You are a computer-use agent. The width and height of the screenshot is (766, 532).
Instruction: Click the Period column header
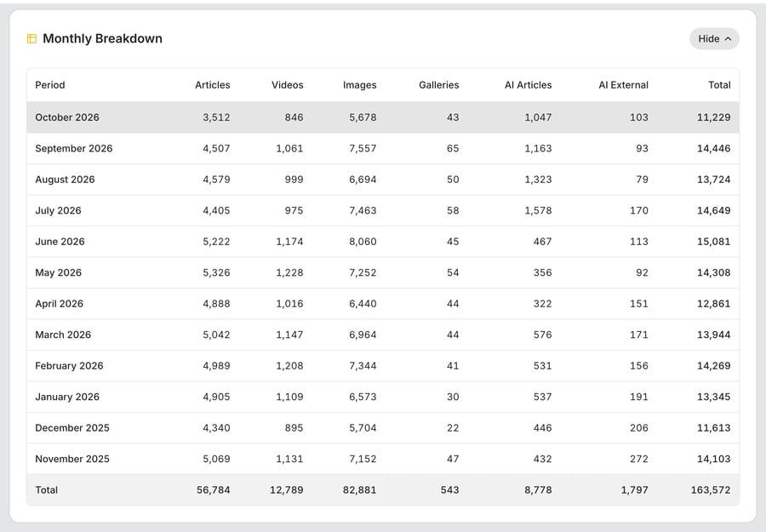pyautogui.click(x=50, y=85)
